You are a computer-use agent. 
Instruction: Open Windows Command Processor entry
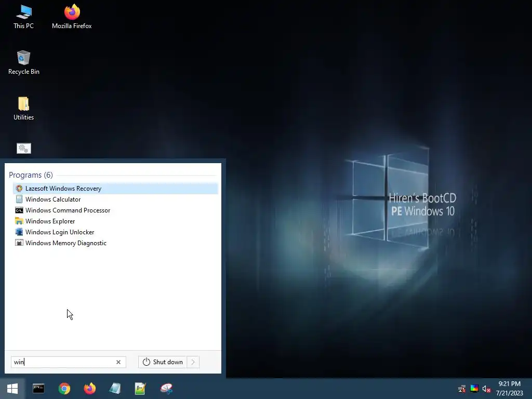pyautogui.click(x=115, y=210)
